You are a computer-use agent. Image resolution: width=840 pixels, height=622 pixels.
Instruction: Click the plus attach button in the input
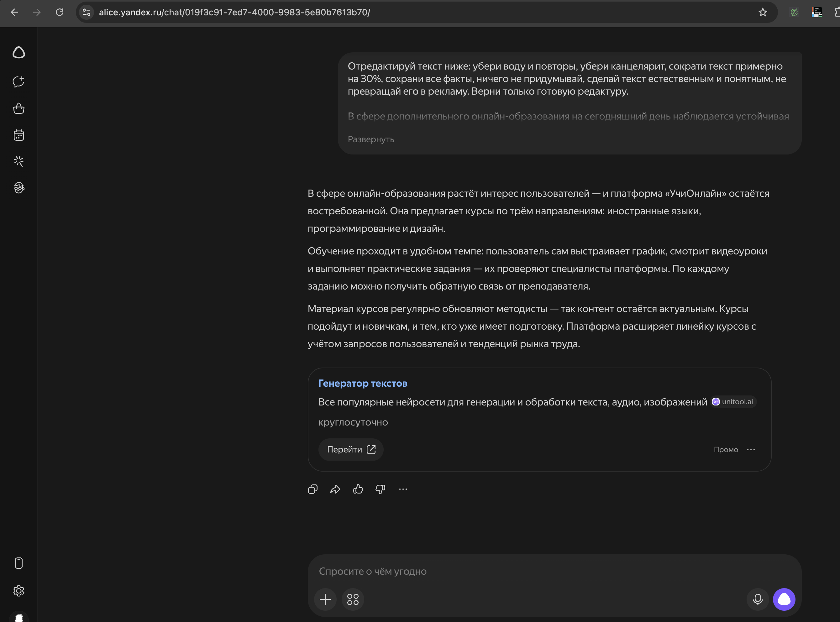(325, 599)
